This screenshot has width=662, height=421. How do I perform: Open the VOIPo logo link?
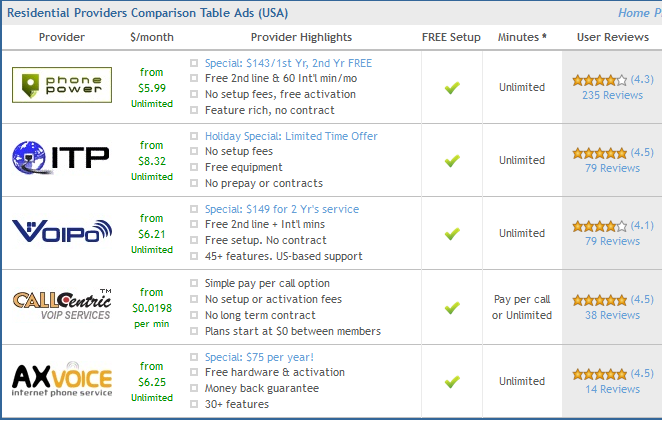pos(61,233)
